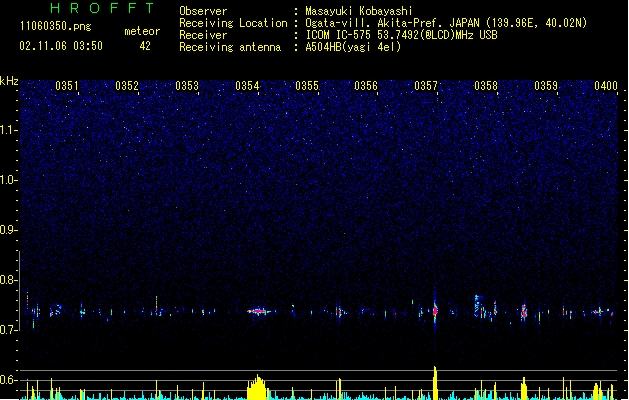Click the 0400 time marker
629x400 pixels.
(606, 86)
